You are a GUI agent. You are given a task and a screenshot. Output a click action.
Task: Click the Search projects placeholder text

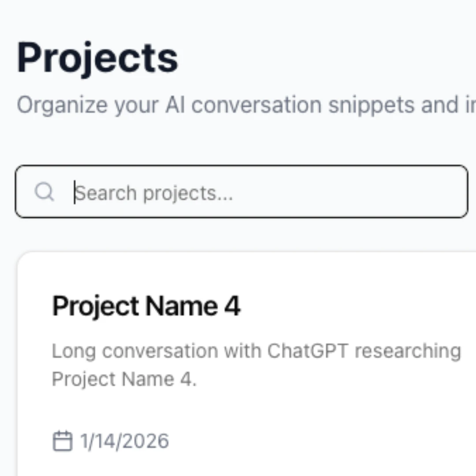click(154, 192)
